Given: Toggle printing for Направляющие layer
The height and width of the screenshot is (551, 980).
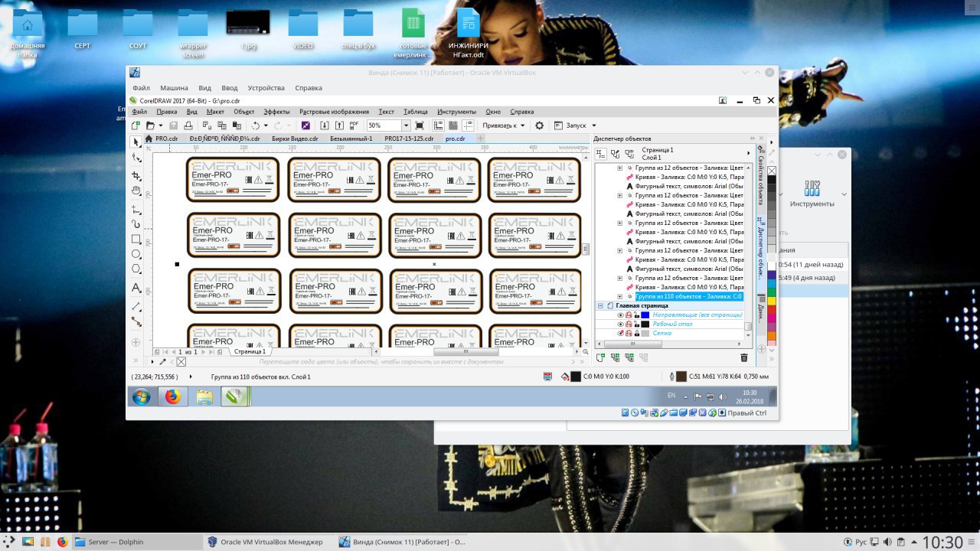Looking at the screenshot, I should coord(629,315).
